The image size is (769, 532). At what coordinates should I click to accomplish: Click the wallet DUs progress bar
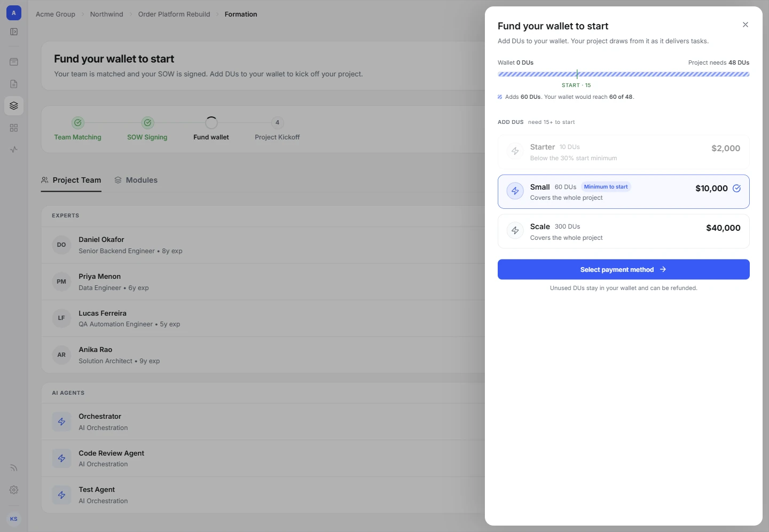(x=624, y=74)
